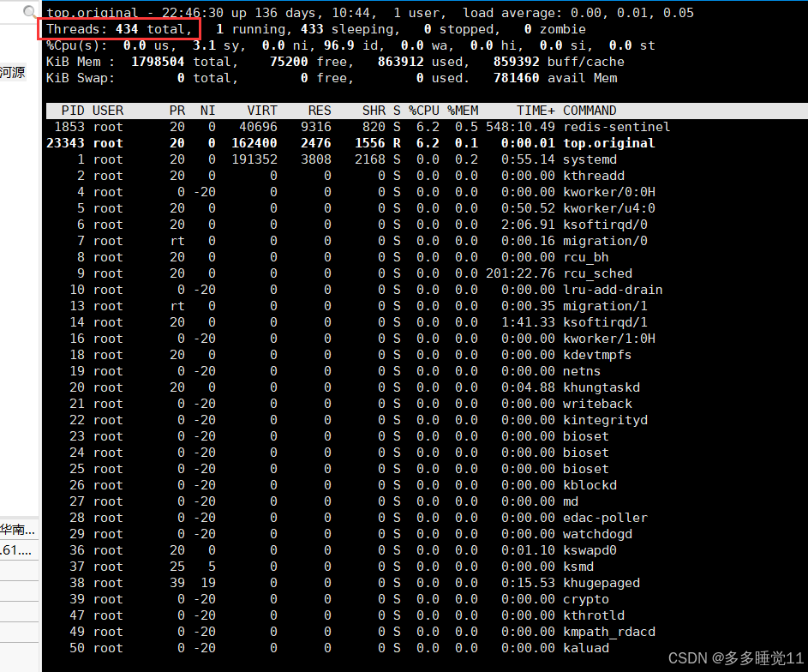Click the kdevtmpfs process name
The image size is (808, 672).
point(597,355)
